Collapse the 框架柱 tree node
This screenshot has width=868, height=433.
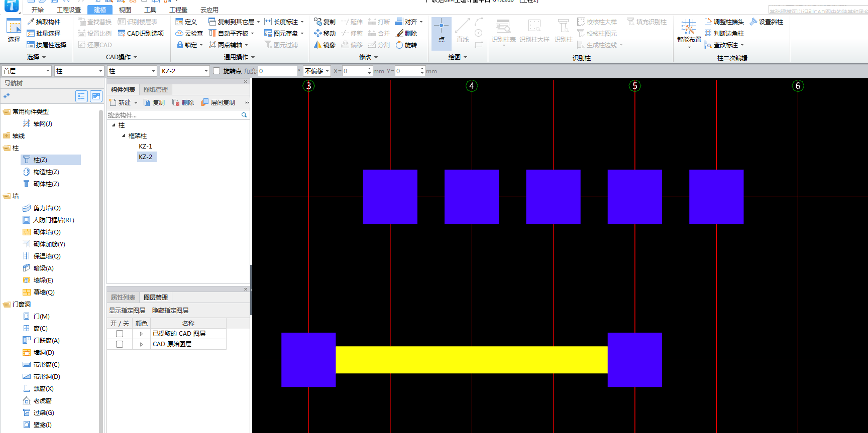click(124, 135)
